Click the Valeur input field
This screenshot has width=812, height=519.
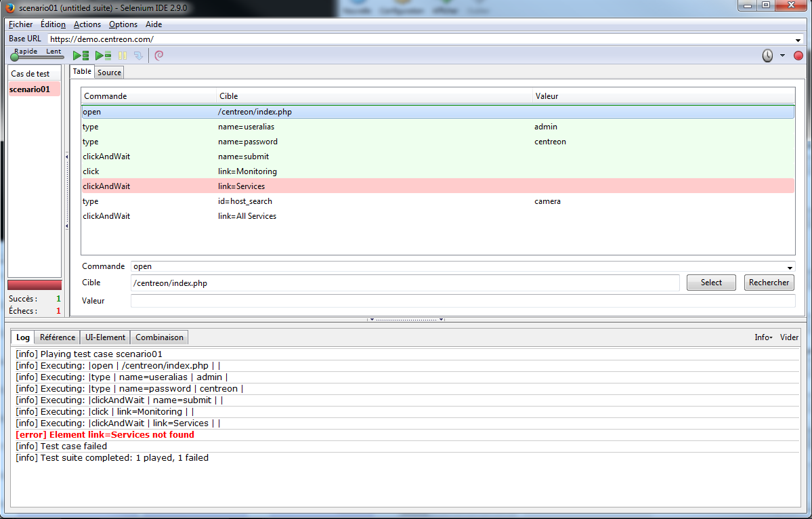(463, 301)
